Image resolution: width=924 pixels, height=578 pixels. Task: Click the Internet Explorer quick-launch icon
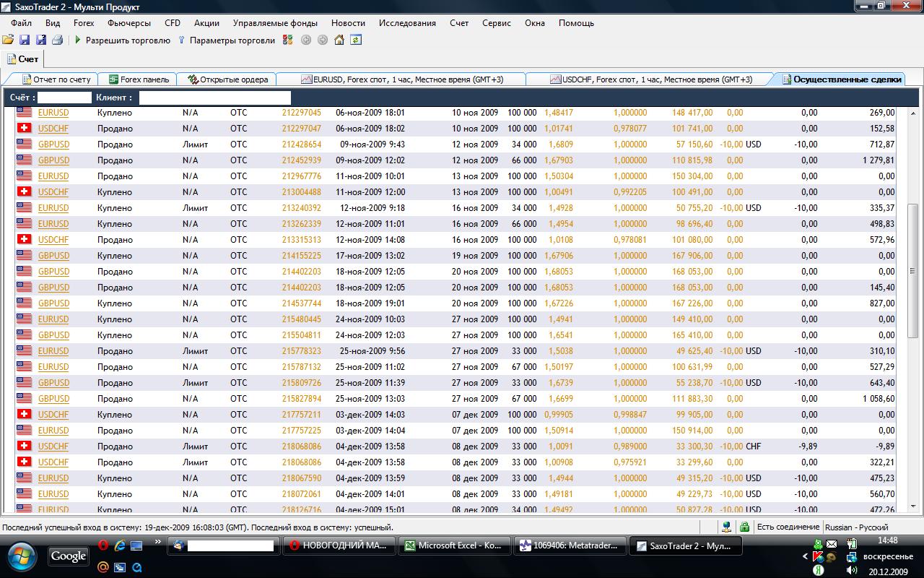click(119, 545)
